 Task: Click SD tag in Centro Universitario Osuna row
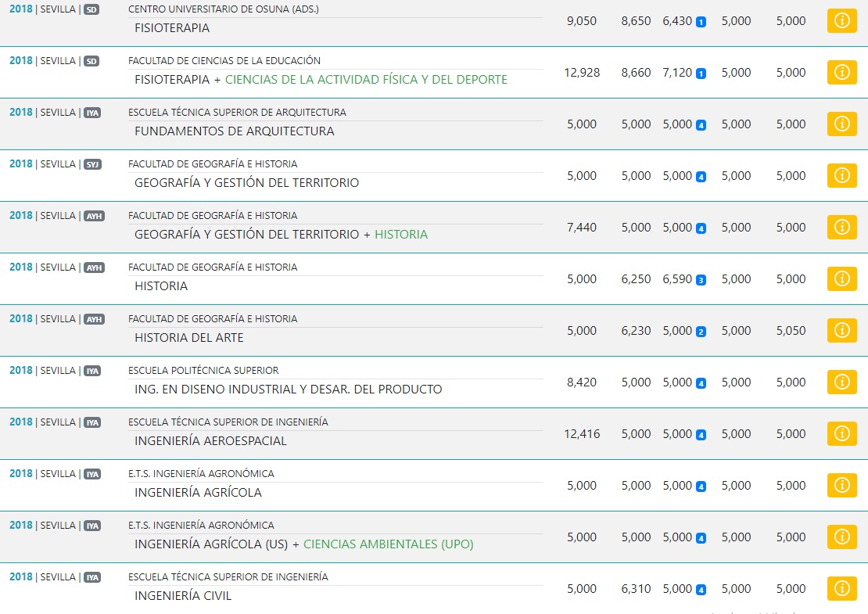(x=91, y=9)
